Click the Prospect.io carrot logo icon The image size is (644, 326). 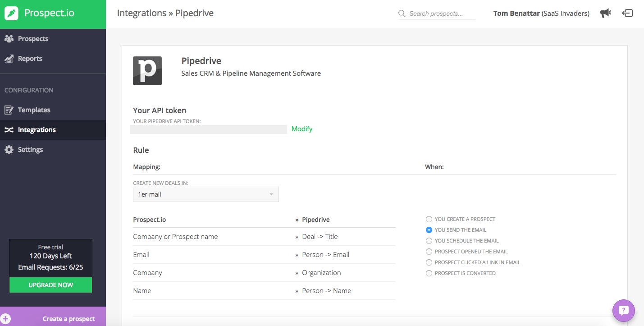(12, 13)
